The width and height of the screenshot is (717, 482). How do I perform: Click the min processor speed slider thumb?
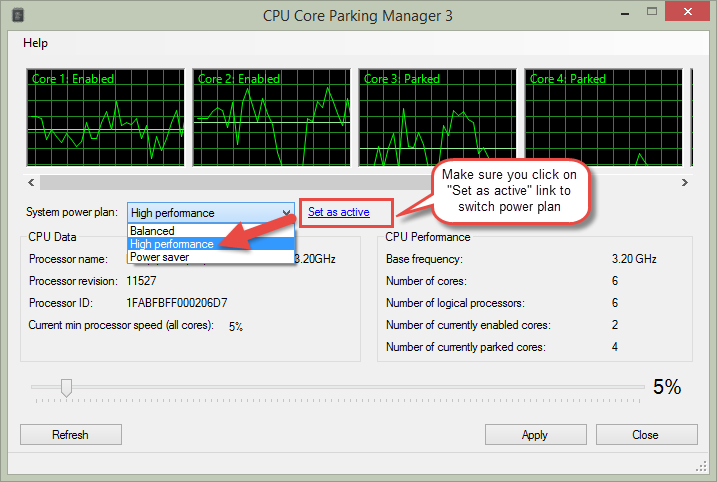click(x=66, y=388)
